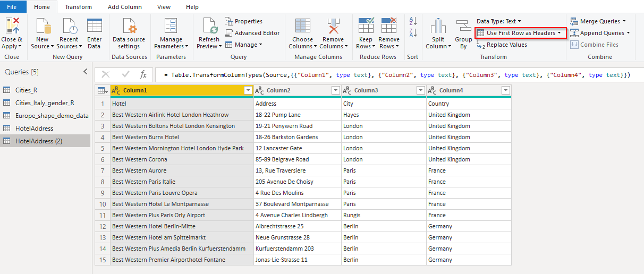Sort descending with the Z-A icon
Screen dimensions: 644x274
pos(412,33)
